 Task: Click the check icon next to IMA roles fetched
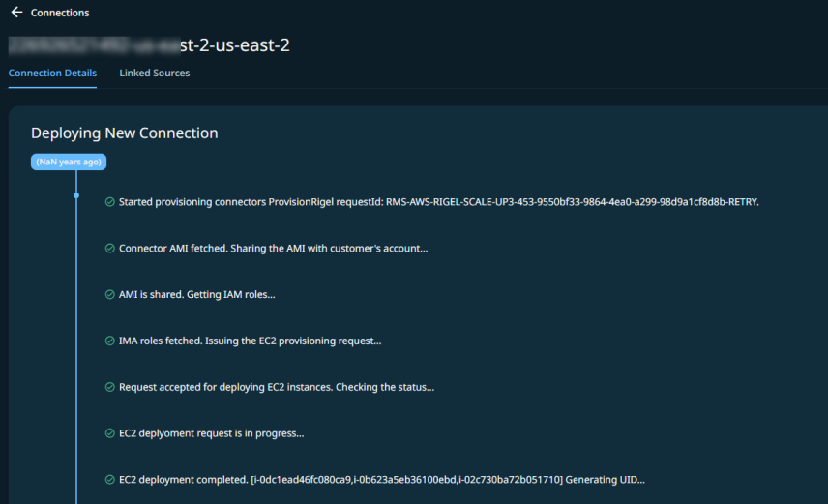[x=110, y=341]
